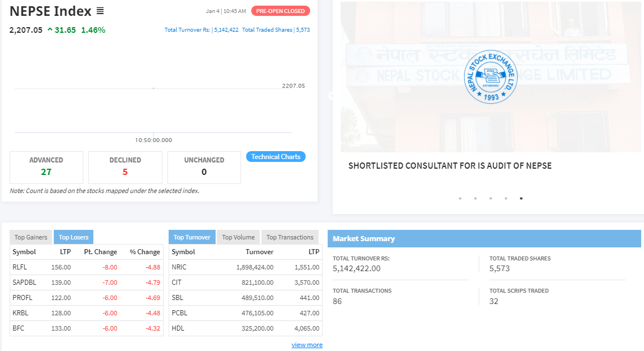Click the Symbol header in turnover table
The height and width of the screenshot is (351, 644).
coord(183,252)
